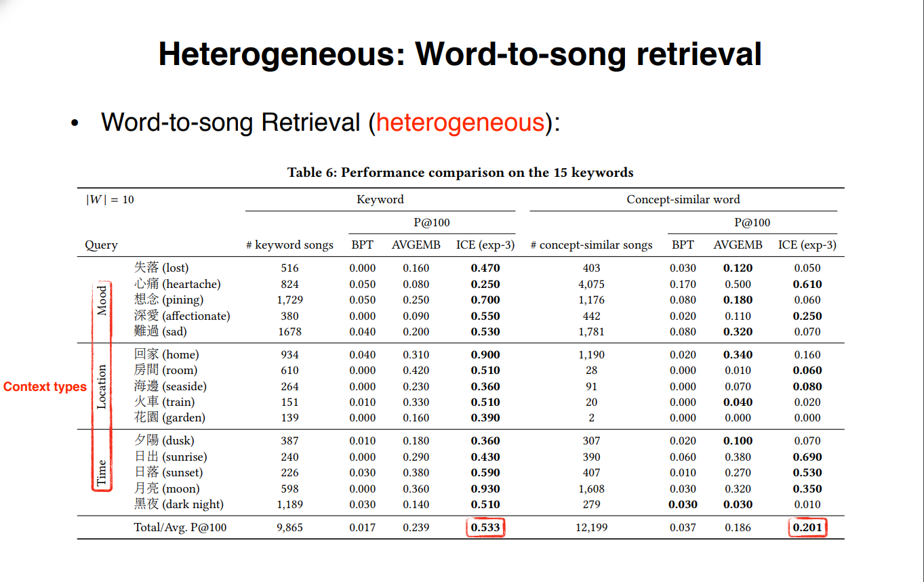The width and height of the screenshot is (924, 582).
Task: Click the average value "0.239" in the total row
Action: pos(416,527)
